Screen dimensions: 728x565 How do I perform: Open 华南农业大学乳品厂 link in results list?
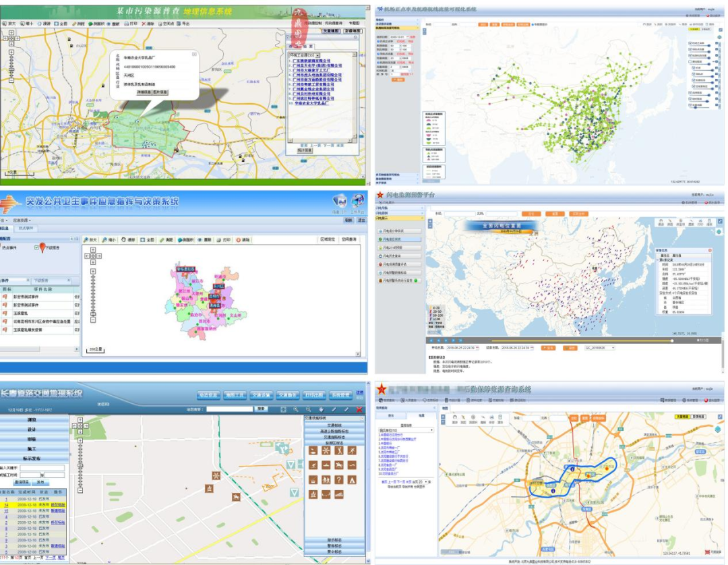tap(311, 103)
